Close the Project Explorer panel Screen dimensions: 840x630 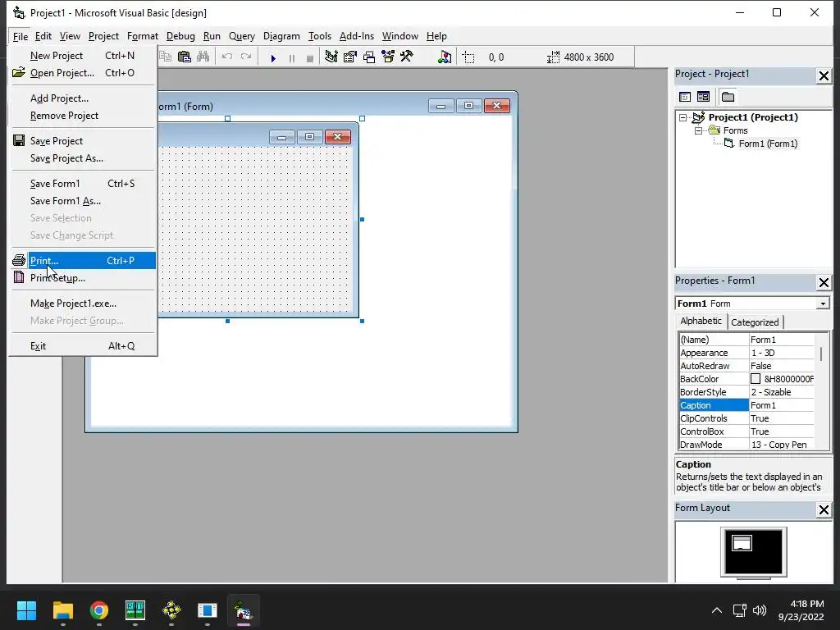pyautogui.click(x=824, y=76)
